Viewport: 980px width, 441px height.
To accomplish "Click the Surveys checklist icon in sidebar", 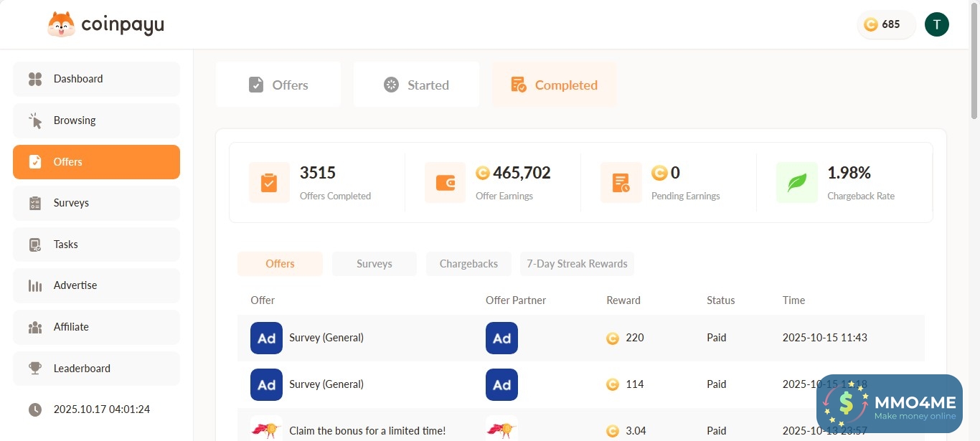I will coord(35,203).
